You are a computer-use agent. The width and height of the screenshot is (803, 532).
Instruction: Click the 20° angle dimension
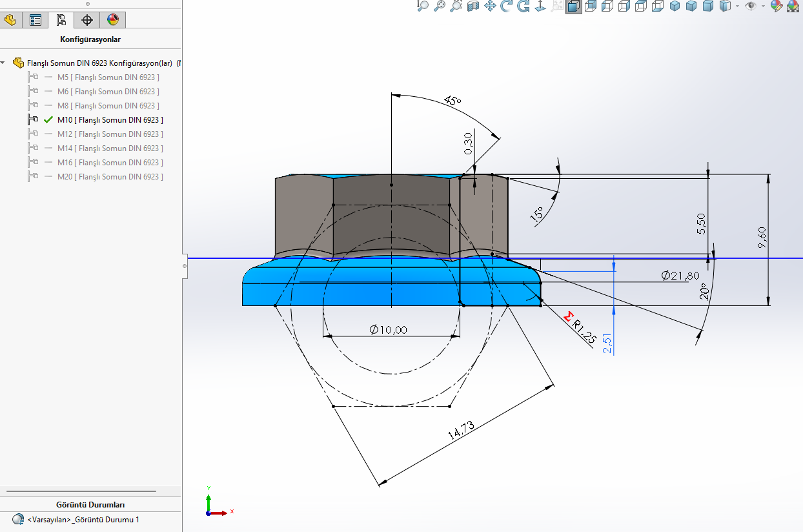(x=704, y=292)
